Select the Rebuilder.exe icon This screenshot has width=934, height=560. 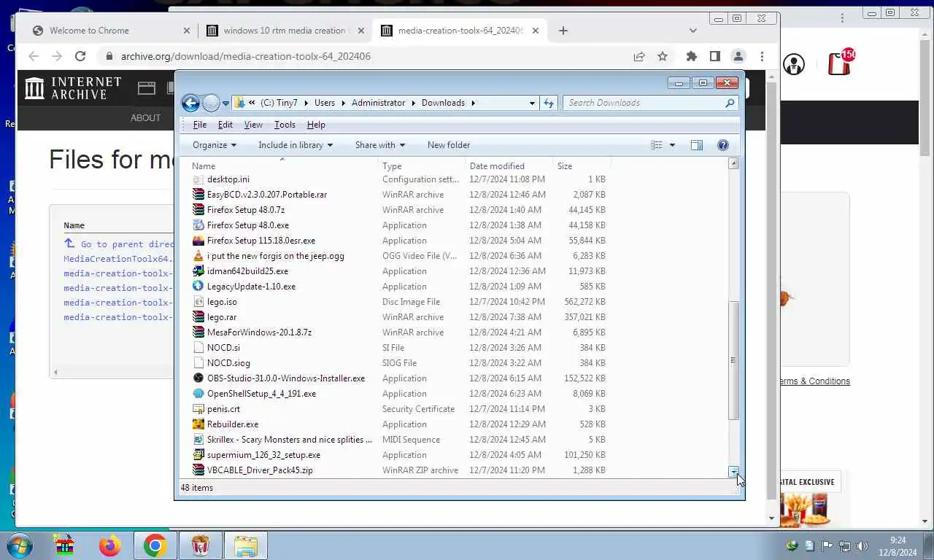[198, 424]
